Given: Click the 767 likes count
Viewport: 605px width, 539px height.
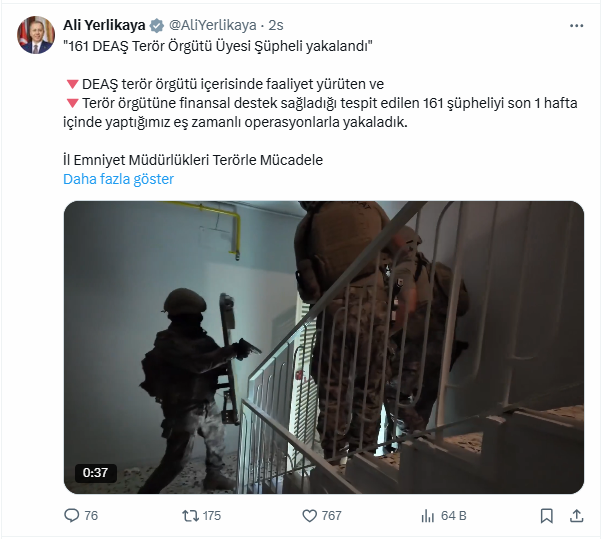Looking at the screenshot, I should pyautogui.click(x=331, y=515).
